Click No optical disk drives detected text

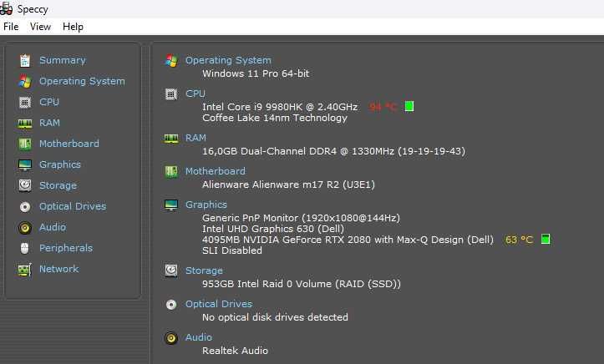(x=275, y=317)
